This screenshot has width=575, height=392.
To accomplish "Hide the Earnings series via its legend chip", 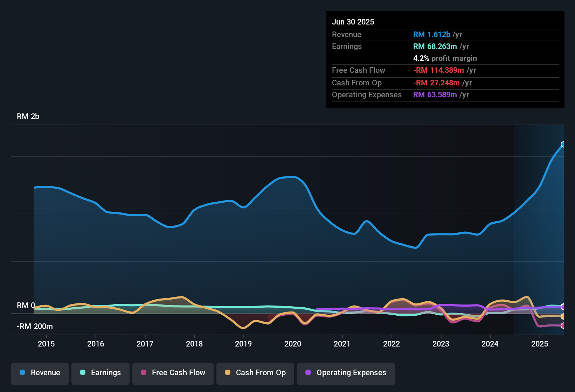I will point(101,373).
